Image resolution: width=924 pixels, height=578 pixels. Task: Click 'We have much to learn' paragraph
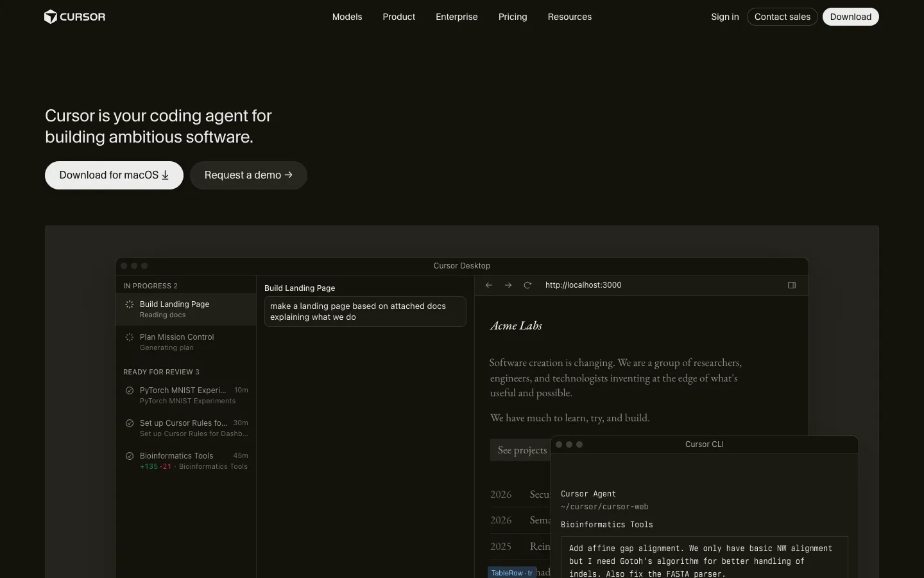[x=570, y=418]
